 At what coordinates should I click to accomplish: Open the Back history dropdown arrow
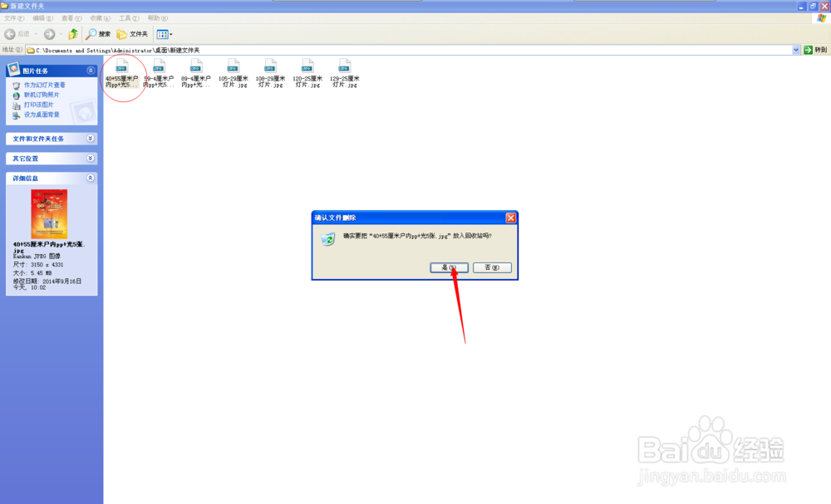coord(36,34)
